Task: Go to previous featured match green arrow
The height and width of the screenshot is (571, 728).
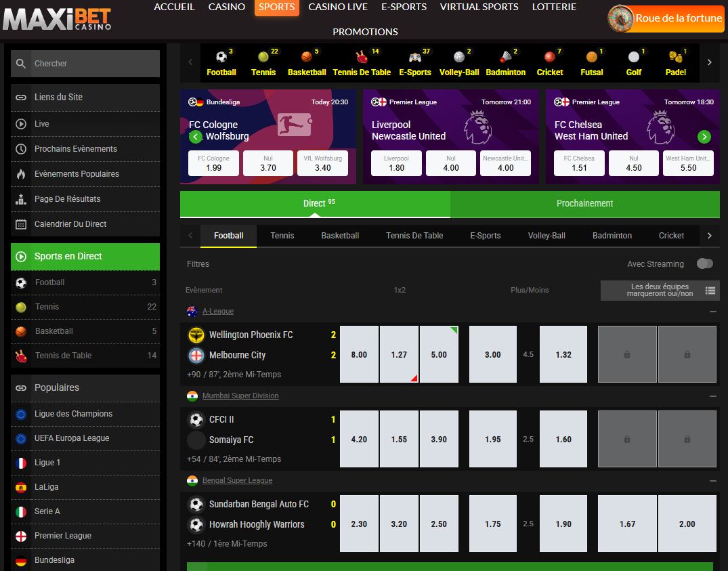Action: click(196, 136)
